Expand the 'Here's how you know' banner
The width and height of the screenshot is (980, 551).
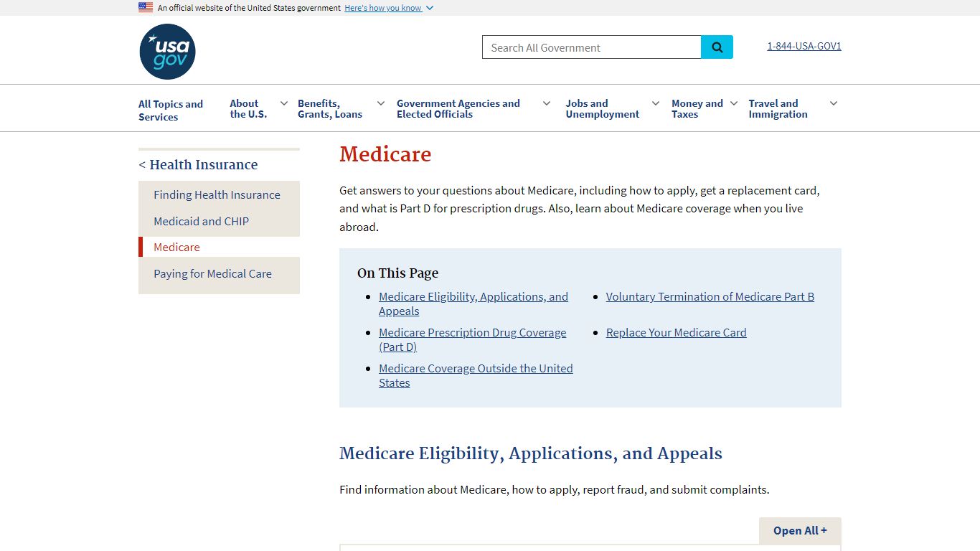tap(389, 8)
